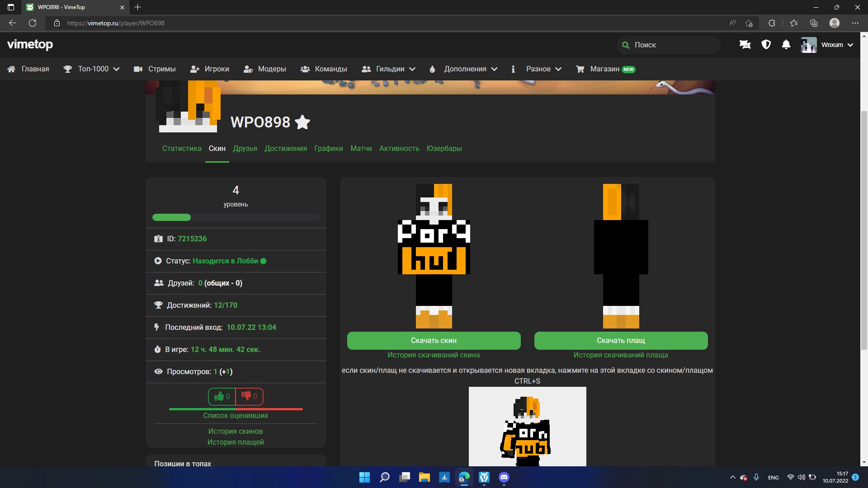Click the Скачать скин button
This screenshot has width=868, height=488.
pyautogui.click(x=434, y=341)
